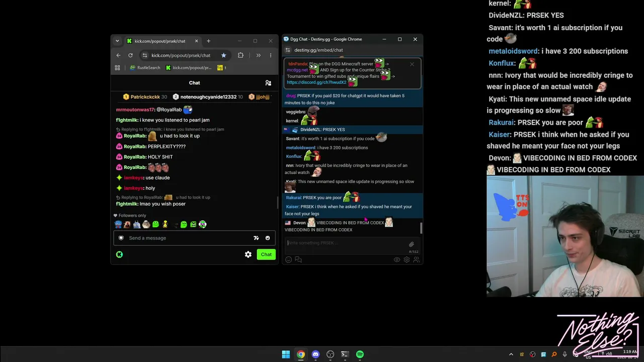Image resolution: width=644 pixels, height=362 pixels.
Task: Click 'Followers only' label in Kick chat
Action: pos(132,216)
